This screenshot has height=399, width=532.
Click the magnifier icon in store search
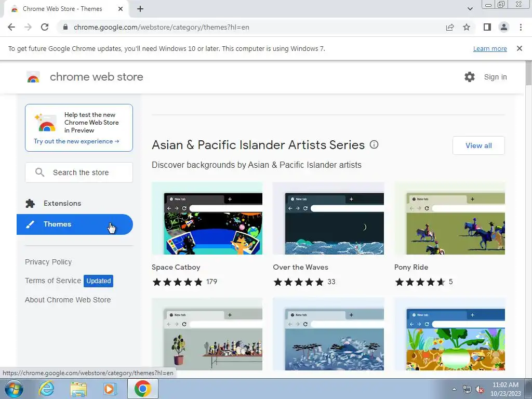tap(39, 172)
